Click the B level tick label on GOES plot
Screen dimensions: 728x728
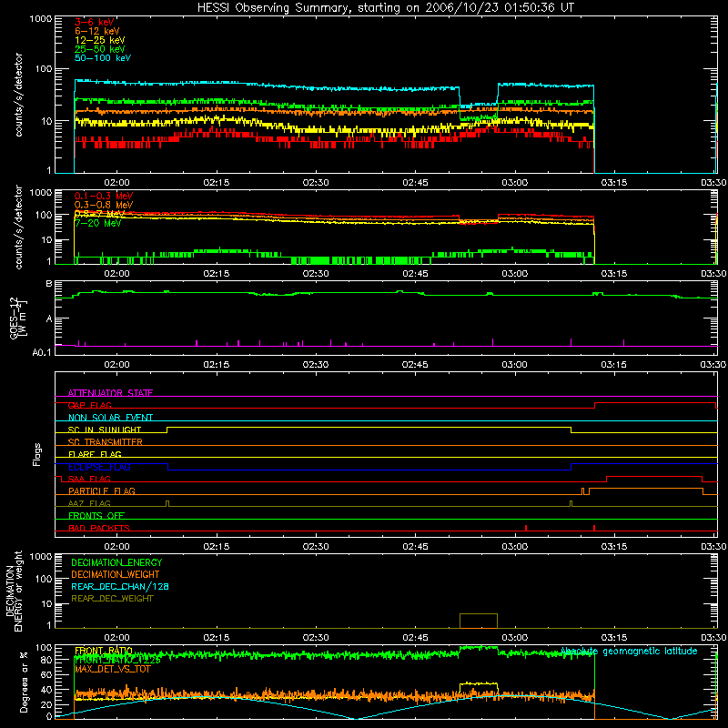click(x=49, y=284)
